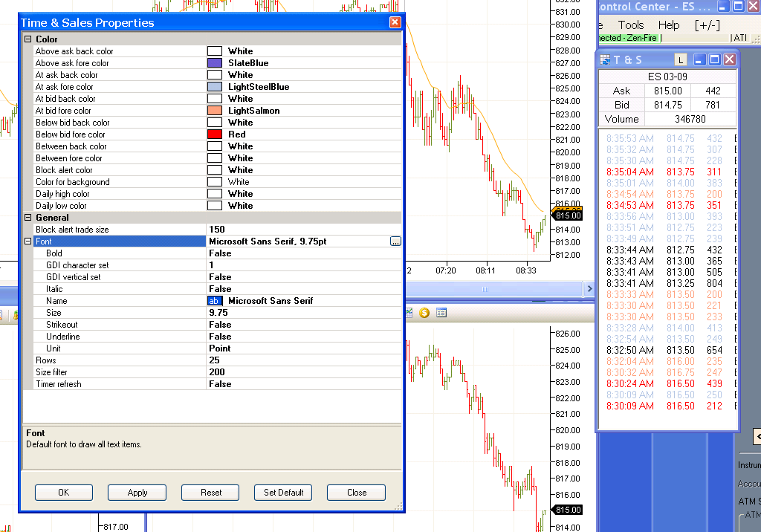Edit the Block alert trade size value 150
The image size is (761, 532).
pos(304,230)
